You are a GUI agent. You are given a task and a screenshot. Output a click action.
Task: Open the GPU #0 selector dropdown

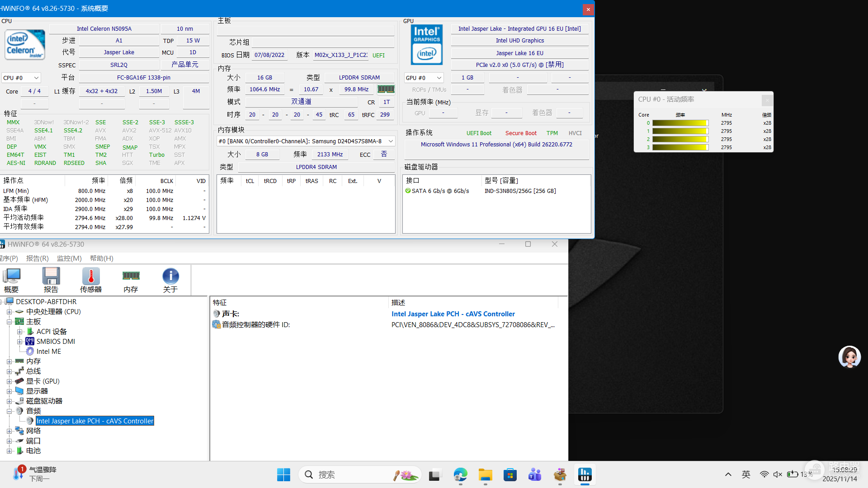pos(424,78)
